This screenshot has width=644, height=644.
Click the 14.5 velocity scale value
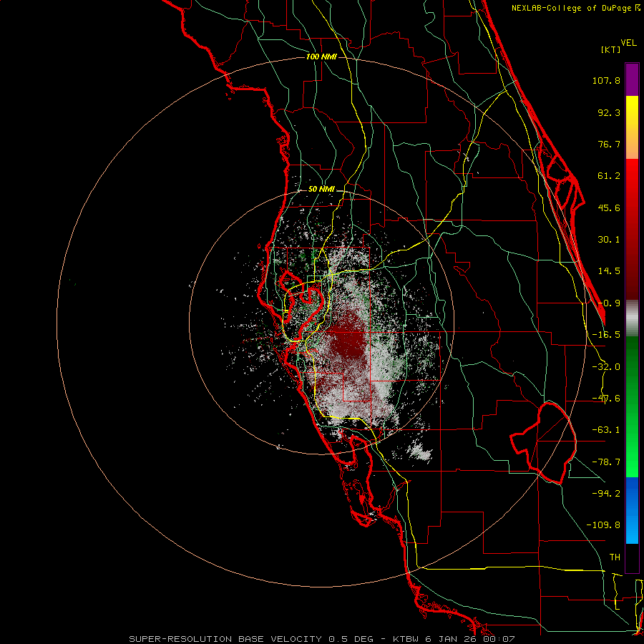[609, 271]
